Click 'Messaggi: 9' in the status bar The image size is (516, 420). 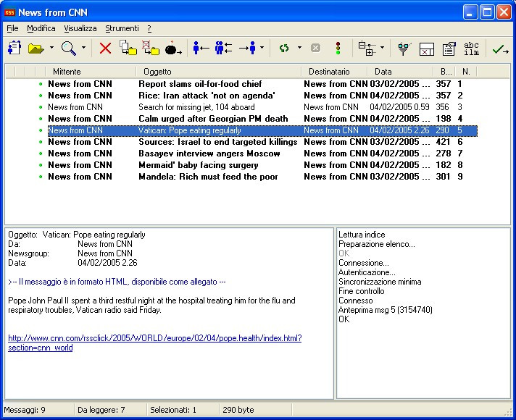(x=25, y=410)
